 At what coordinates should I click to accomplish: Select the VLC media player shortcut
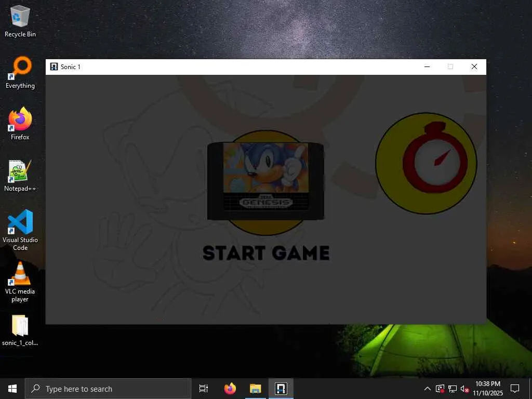click(x=20, y=282)
